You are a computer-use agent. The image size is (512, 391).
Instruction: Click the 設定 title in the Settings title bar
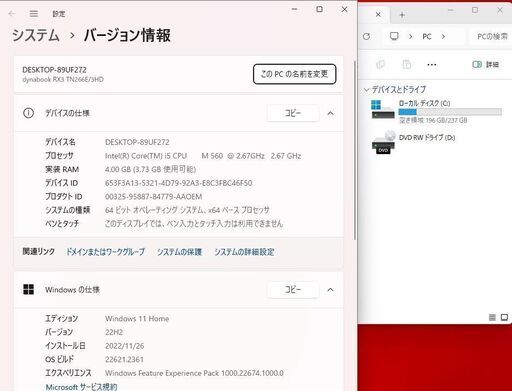[59, 14]
